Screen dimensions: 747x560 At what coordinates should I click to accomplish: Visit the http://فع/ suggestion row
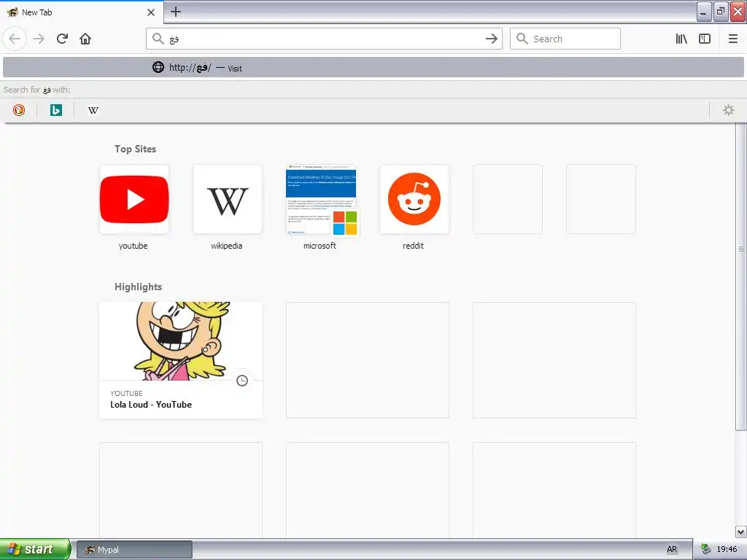pos(373,68)
